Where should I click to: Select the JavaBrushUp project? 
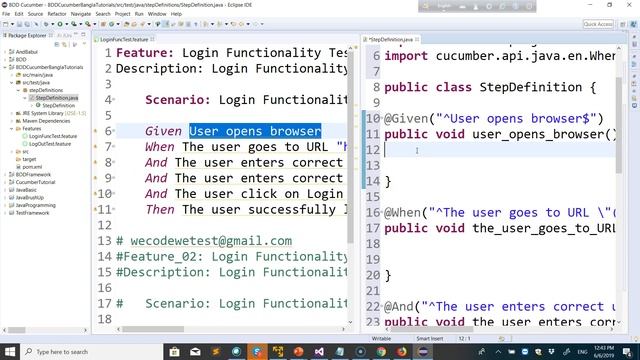[x=29, y=198]
